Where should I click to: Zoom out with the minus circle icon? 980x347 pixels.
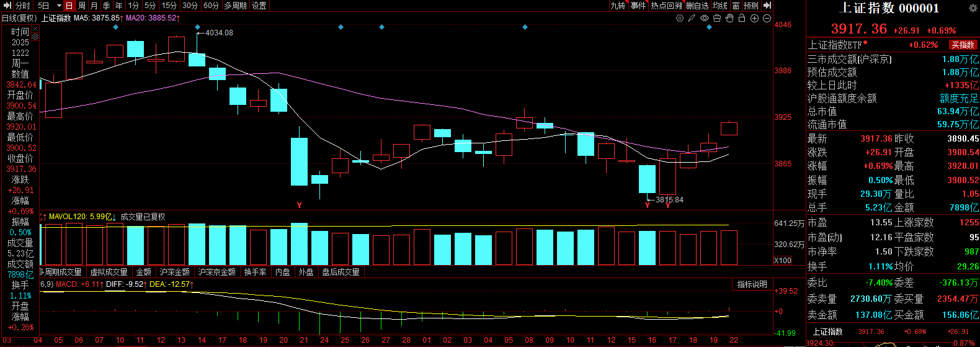tap(767, 19)
